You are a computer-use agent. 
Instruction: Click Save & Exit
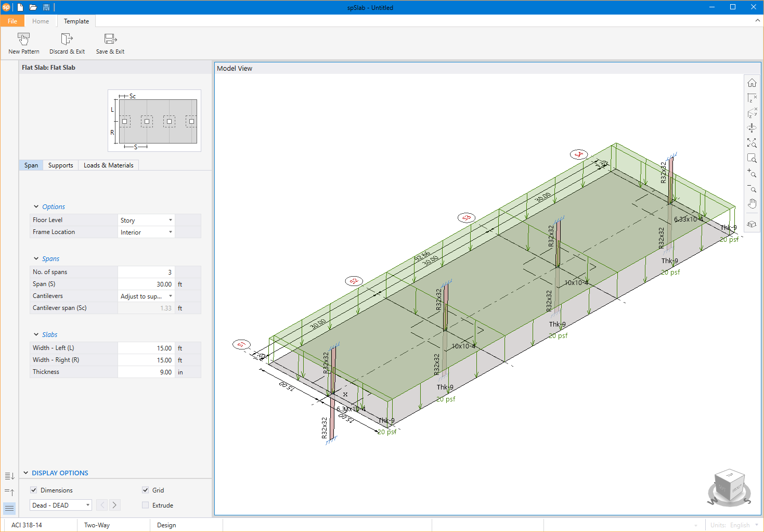coord(110,44)
